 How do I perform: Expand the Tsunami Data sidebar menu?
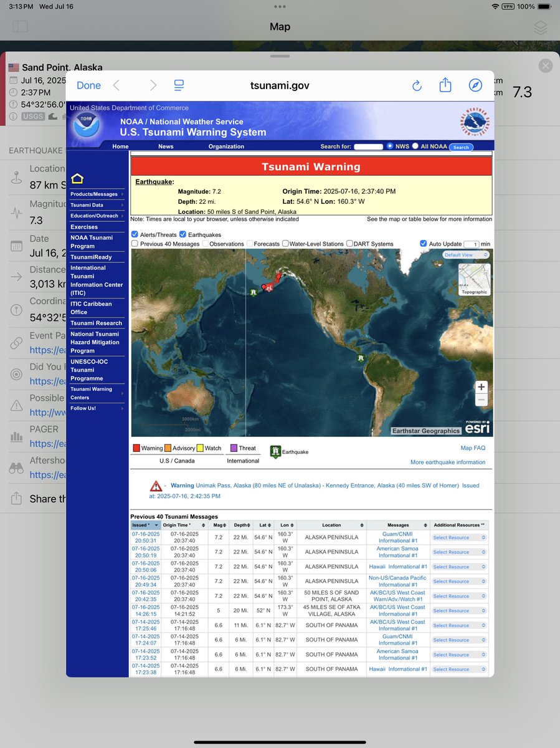tap(96, 205)
